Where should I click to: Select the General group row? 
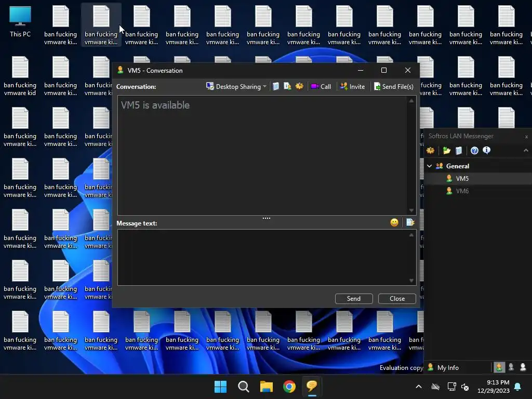478,166
